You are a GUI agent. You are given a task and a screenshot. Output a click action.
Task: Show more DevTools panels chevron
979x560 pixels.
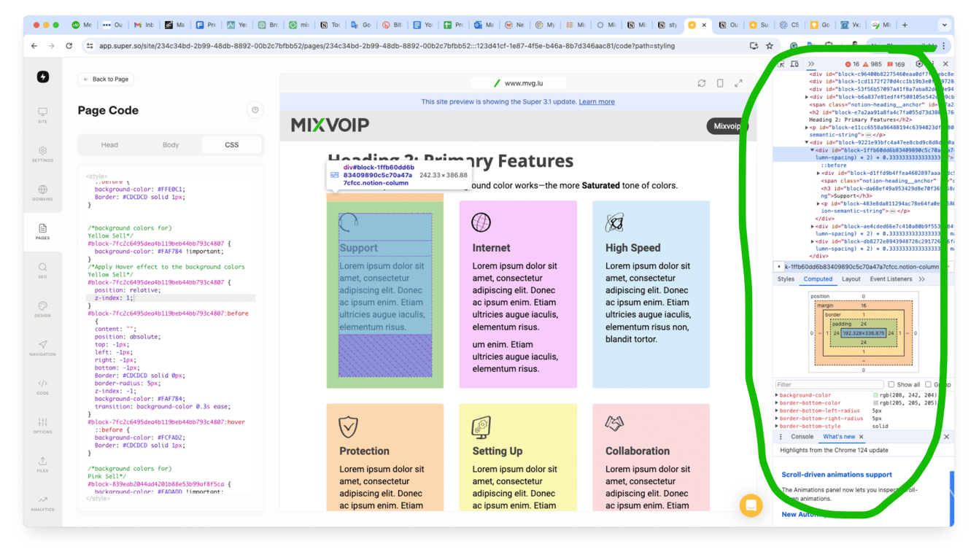pos(810,64)
